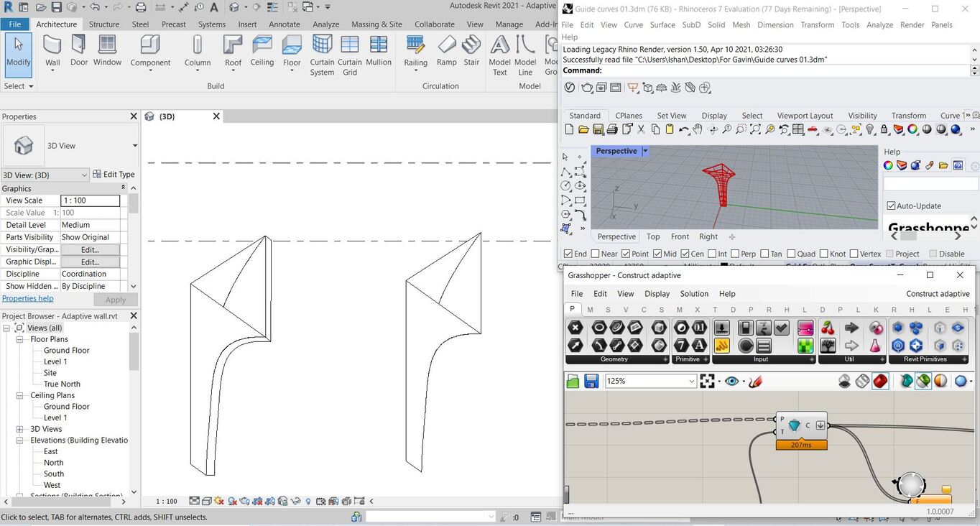Open the Massing & Site ribbon tab
The image size is (980, 526).
(x=376, y=24)
